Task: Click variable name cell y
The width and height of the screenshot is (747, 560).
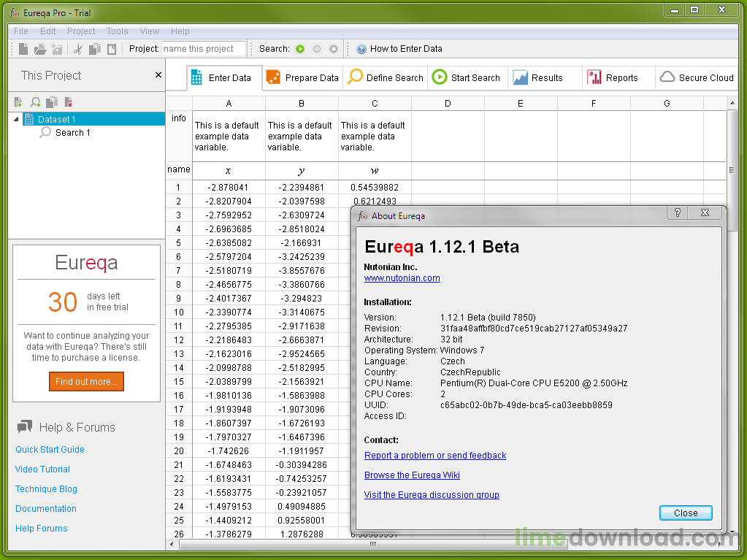Action: pyautogui.click(x=302, y=170)
